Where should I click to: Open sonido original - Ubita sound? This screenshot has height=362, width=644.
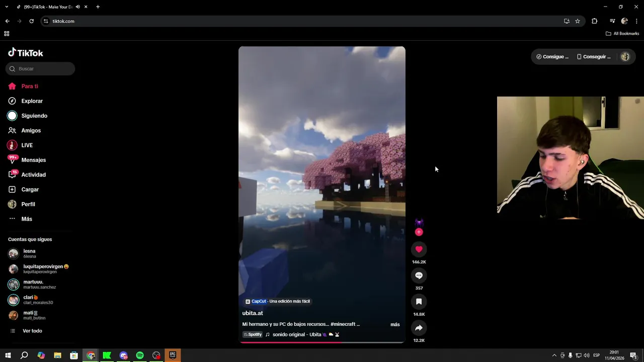306,335
